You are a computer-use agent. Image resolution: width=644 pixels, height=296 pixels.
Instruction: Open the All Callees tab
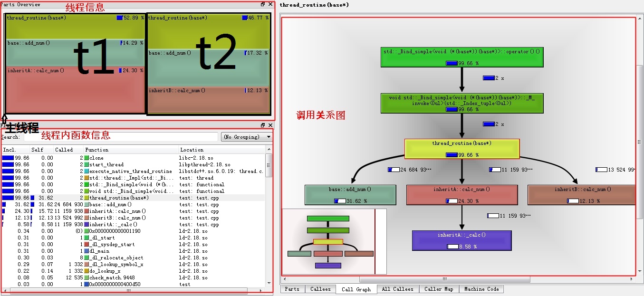pyautogui.click(x=397, y=289)
